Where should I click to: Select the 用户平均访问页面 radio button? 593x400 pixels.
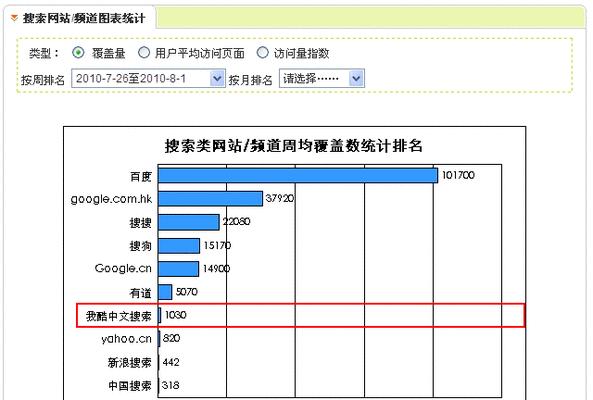(144, 52)
